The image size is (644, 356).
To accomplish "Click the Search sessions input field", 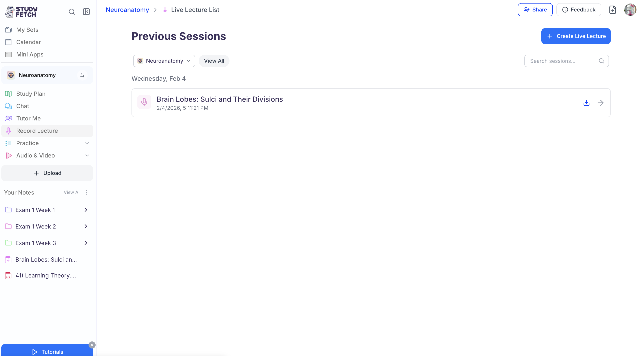I will tap(563, 61).
